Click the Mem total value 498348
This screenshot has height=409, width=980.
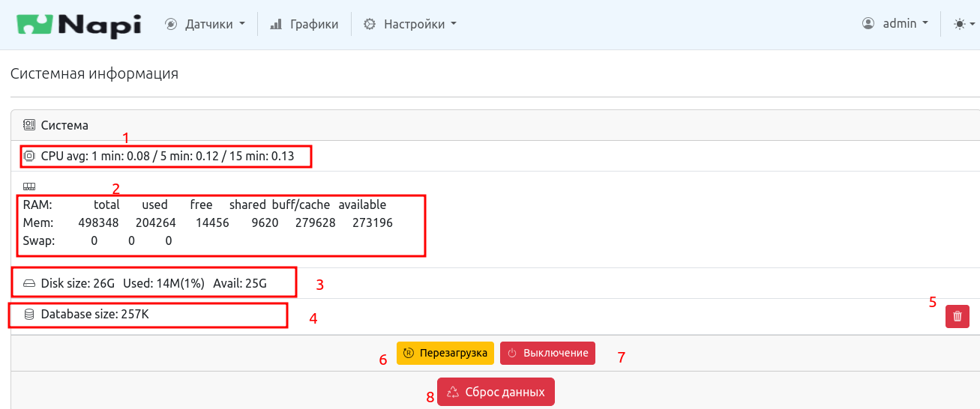99,222
